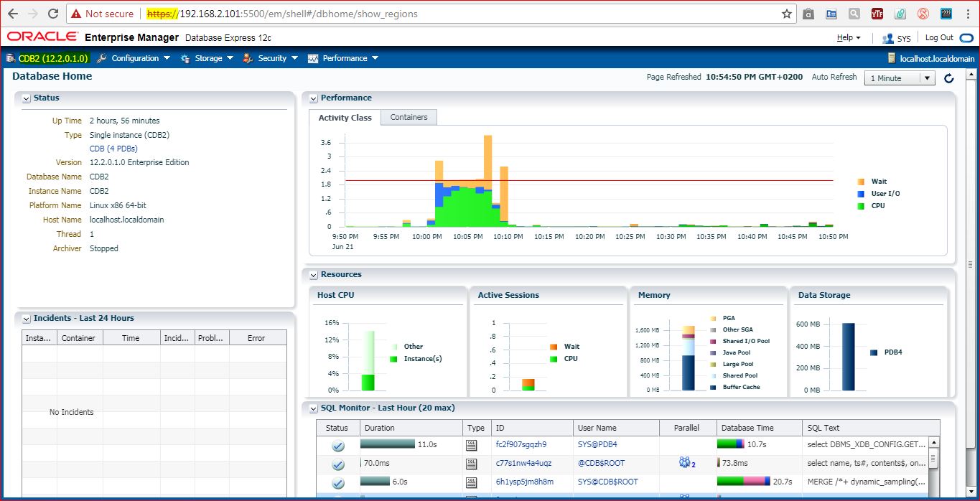Click the page refresh icon
980x501 pixels.
pyautogui.click(x=948, y=78)
